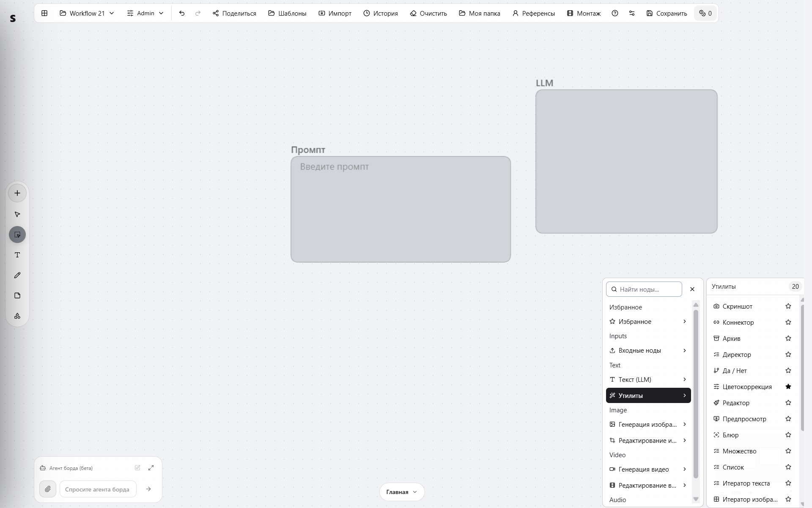The width and height of the screenshot is (812, 508).
Task: Star the Редактор node
Action: [788, 403]
